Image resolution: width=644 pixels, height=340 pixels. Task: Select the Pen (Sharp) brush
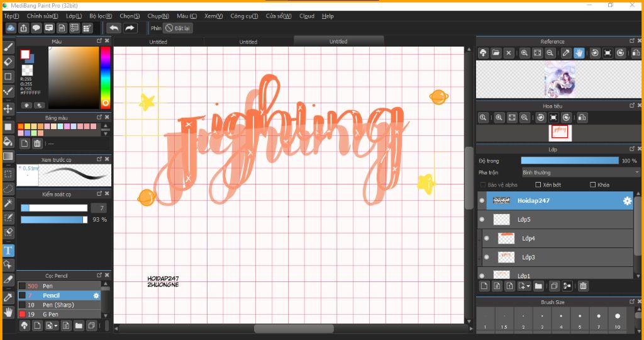click(x=59, y=305)
